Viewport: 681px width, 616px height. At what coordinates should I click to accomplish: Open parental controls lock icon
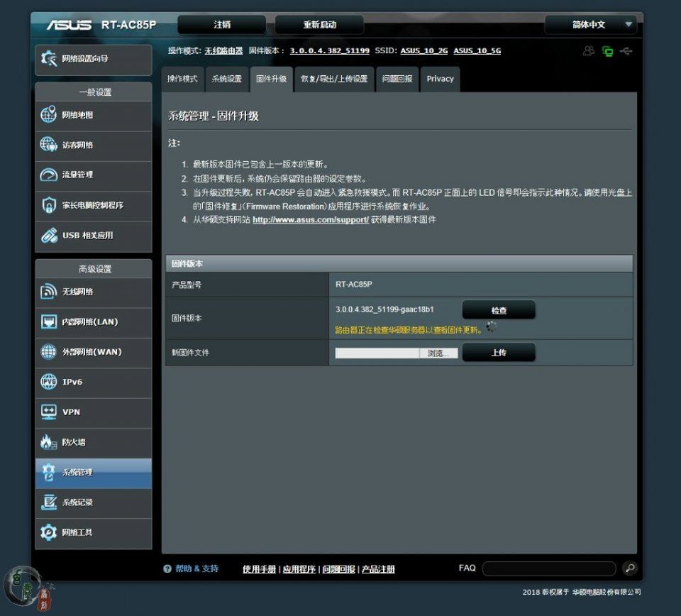[48, 205]
